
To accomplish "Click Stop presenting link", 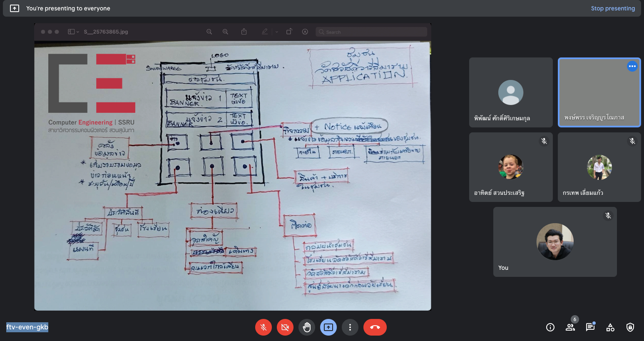I will tap(612, 8).
